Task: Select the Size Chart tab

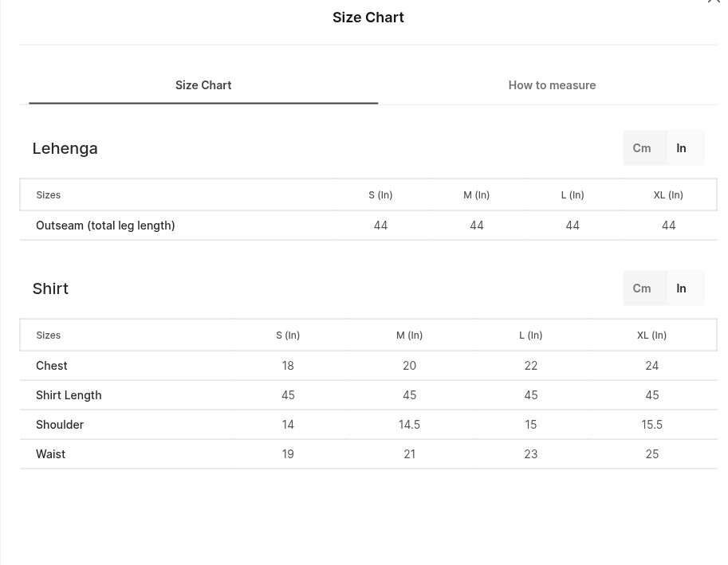Action: coord(203,85)
